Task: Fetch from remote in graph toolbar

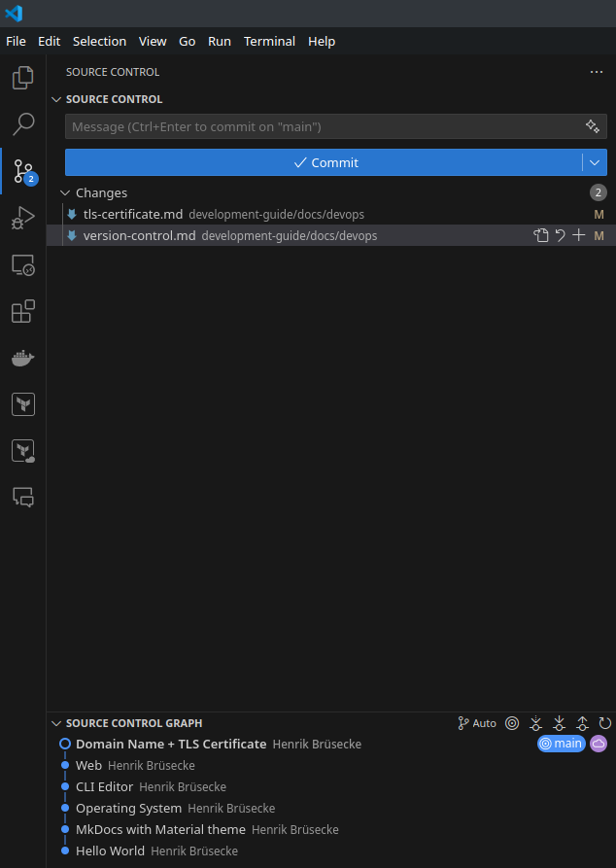Action: pyautogui.click(x=535, y=723)
